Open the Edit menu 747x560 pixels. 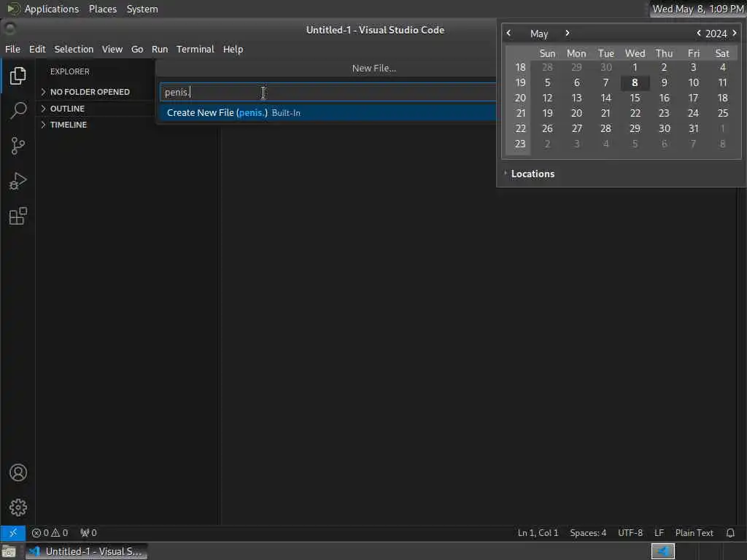point(37,49)
